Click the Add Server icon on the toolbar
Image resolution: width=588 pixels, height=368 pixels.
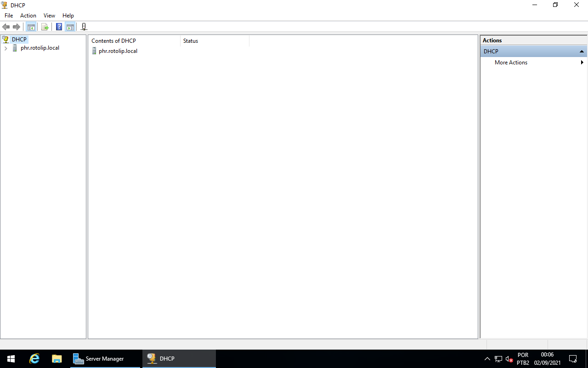83,27
